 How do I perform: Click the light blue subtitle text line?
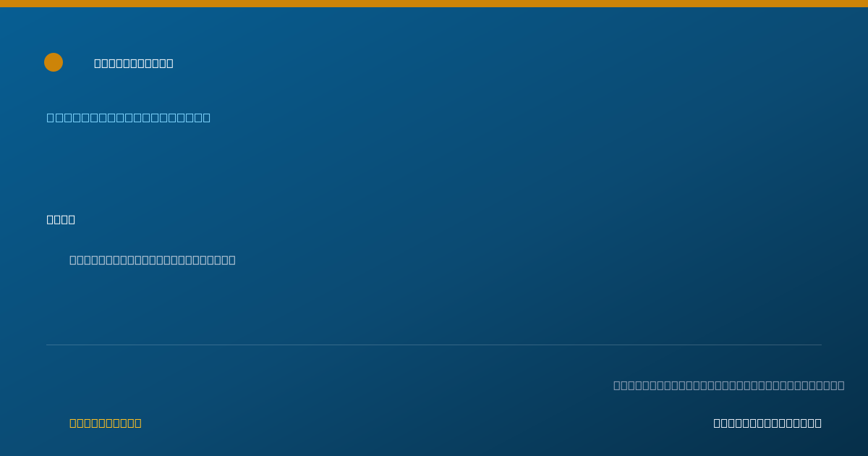[129, 117]
